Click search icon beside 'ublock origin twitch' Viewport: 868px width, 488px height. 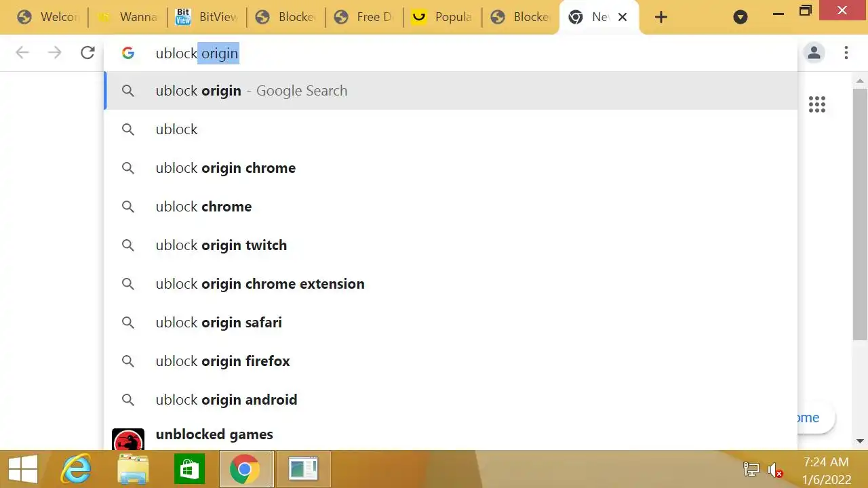click(128, 245)
